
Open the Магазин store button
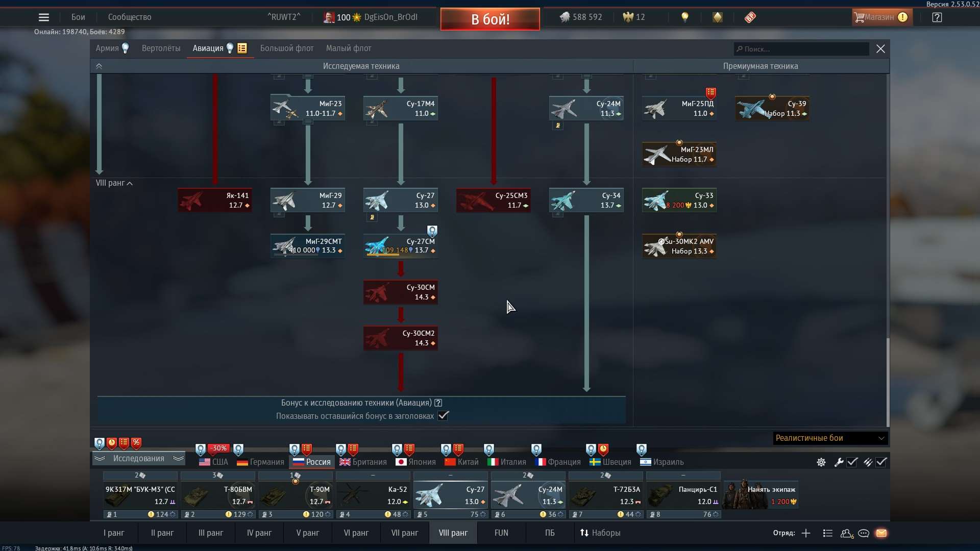coord(881,17)
